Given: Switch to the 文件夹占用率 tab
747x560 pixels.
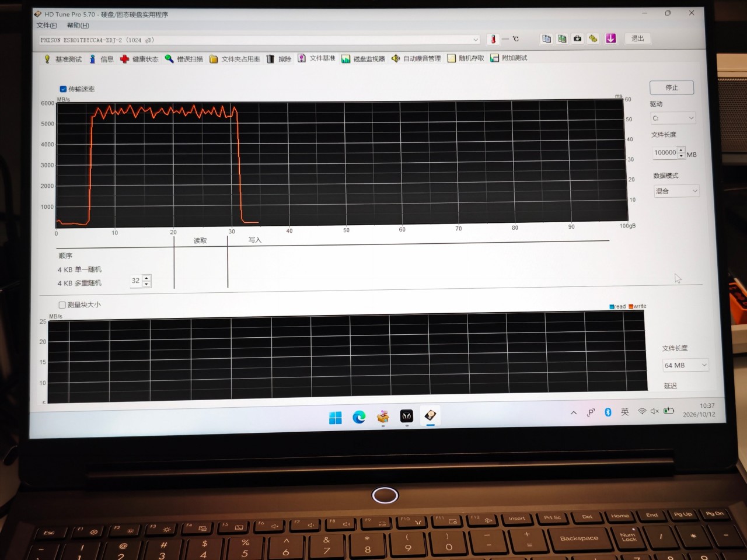Looking at the screenshot, I should pos(235,59).
